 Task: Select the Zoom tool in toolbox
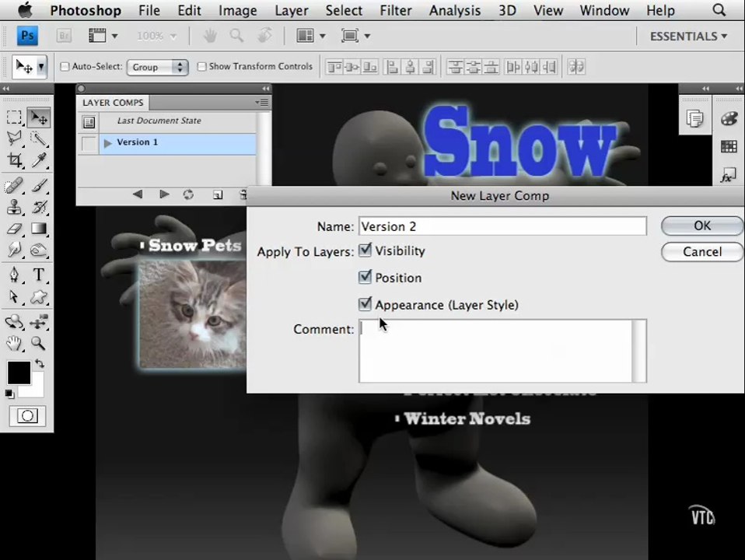tap(39, 343)
